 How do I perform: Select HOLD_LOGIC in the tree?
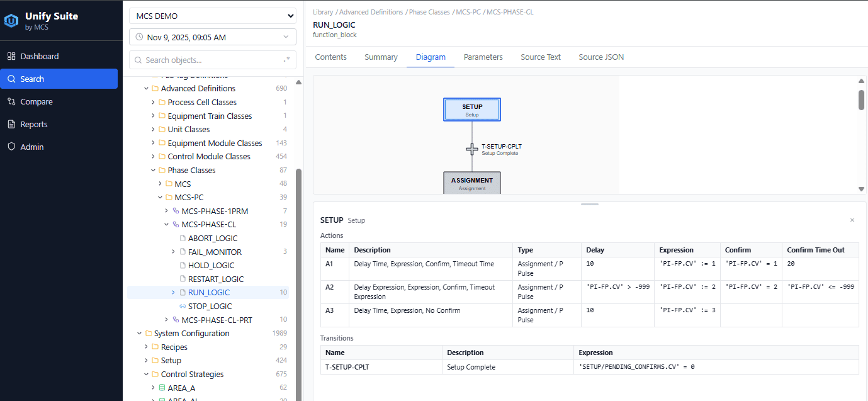[211, 266]
